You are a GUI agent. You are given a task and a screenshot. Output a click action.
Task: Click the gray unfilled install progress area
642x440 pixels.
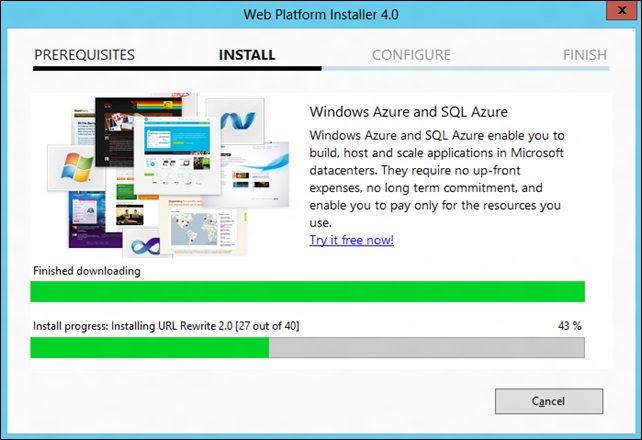(x=426, y=347)
